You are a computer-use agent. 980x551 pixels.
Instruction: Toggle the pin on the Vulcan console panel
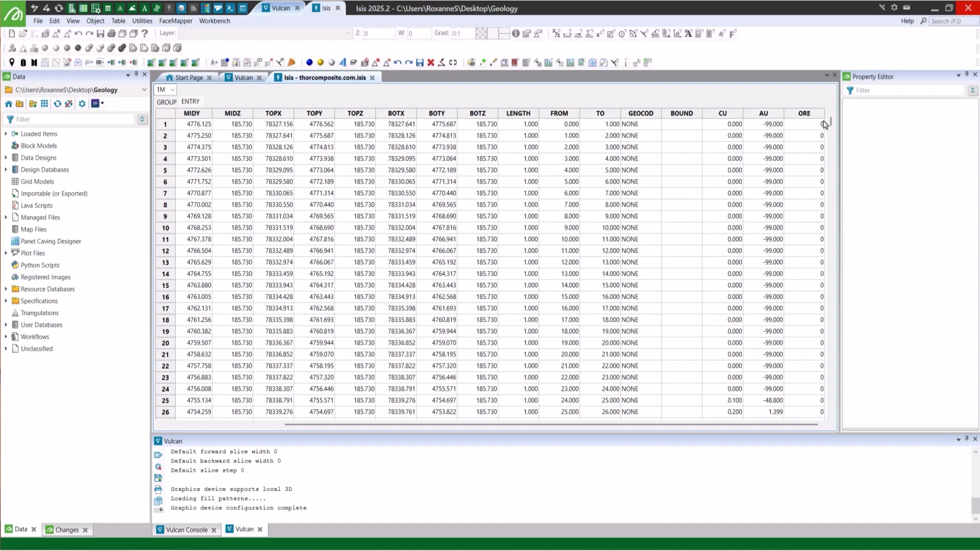coord(966,439)
